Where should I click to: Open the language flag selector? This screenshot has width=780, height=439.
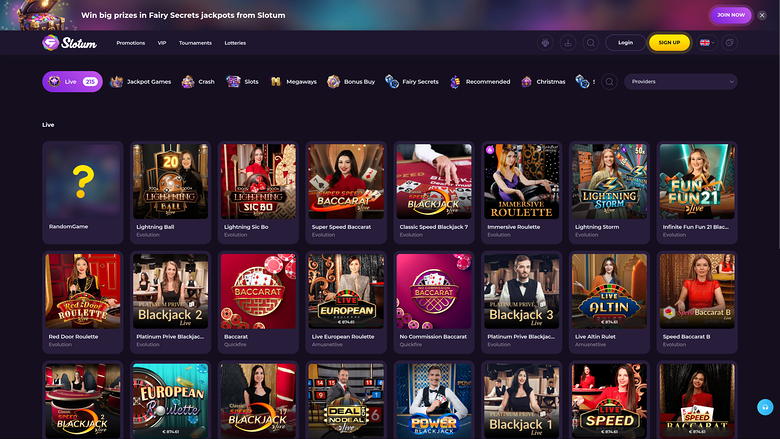(x=707, y=43)
